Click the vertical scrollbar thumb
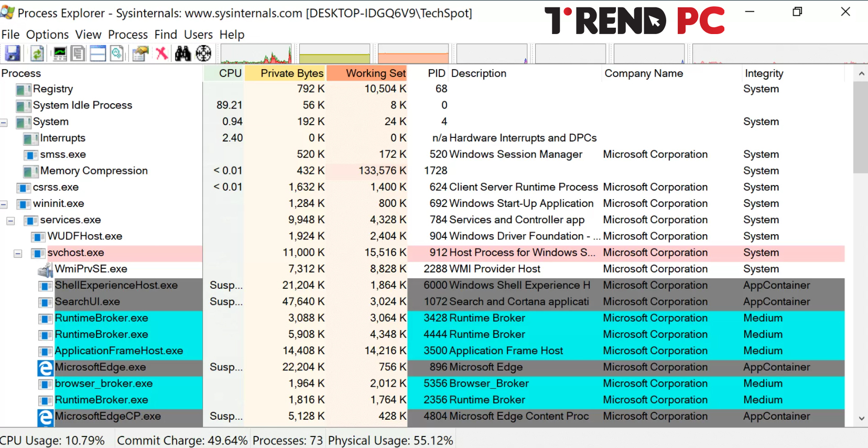This screenshot has width=868, height=448. point(861,127)
